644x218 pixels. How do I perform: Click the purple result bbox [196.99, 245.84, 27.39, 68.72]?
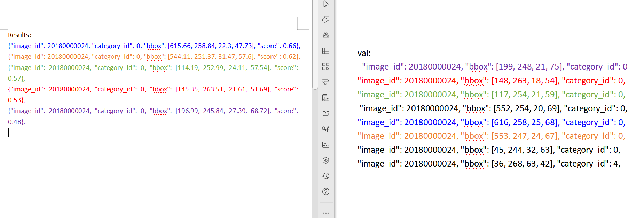(x=223, y=111)
